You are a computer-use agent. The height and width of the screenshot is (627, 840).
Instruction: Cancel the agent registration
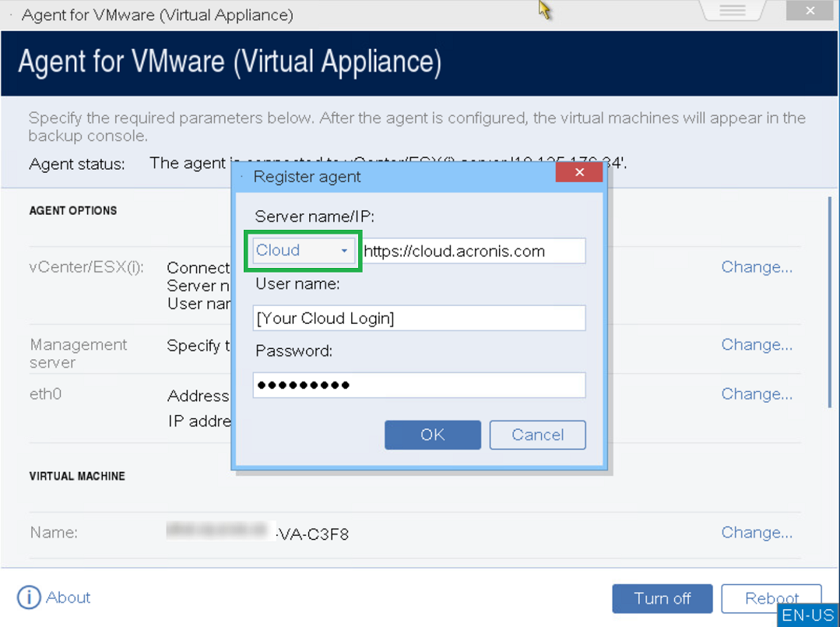tap(537, 435)
